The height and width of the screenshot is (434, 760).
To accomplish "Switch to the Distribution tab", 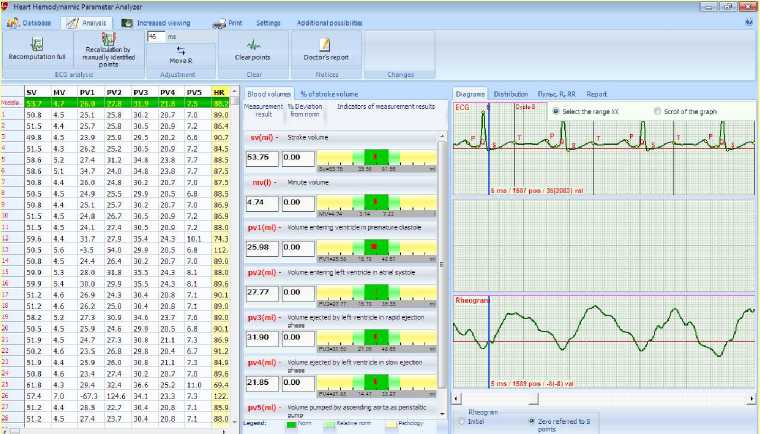I will tap(510, 94).
